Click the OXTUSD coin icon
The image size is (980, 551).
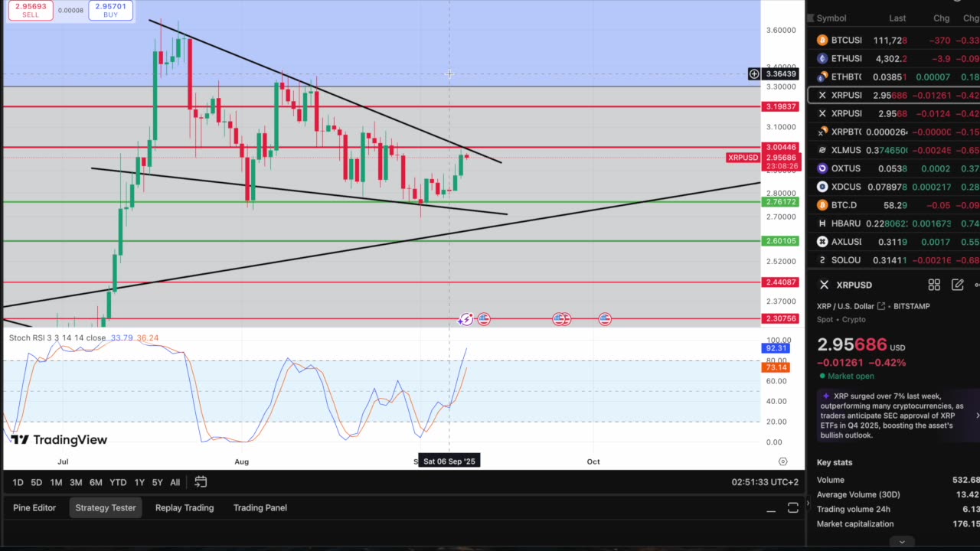pyautogui.click(x=822, y=168)
